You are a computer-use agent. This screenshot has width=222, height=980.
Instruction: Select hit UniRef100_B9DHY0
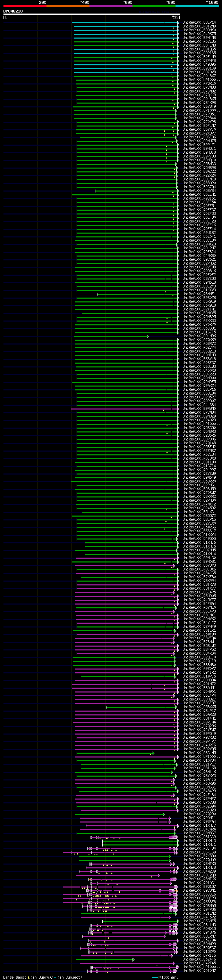tap(199, 30)
